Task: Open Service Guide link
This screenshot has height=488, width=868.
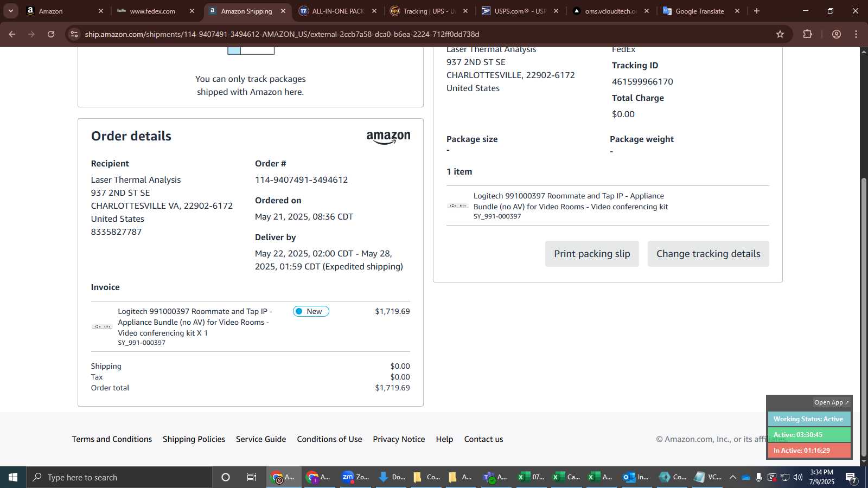Action: pyautogui.click(x=261, y=439)
